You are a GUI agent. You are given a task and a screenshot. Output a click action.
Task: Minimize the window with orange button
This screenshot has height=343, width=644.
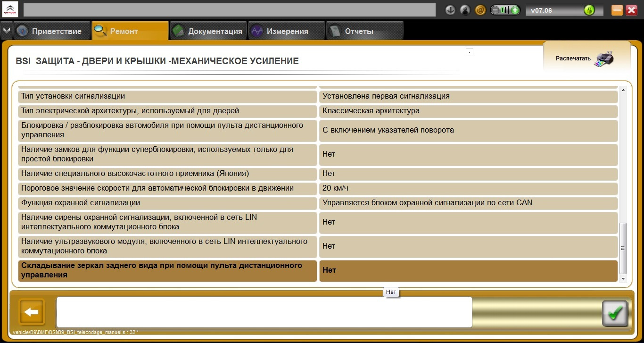coord(617,10)
